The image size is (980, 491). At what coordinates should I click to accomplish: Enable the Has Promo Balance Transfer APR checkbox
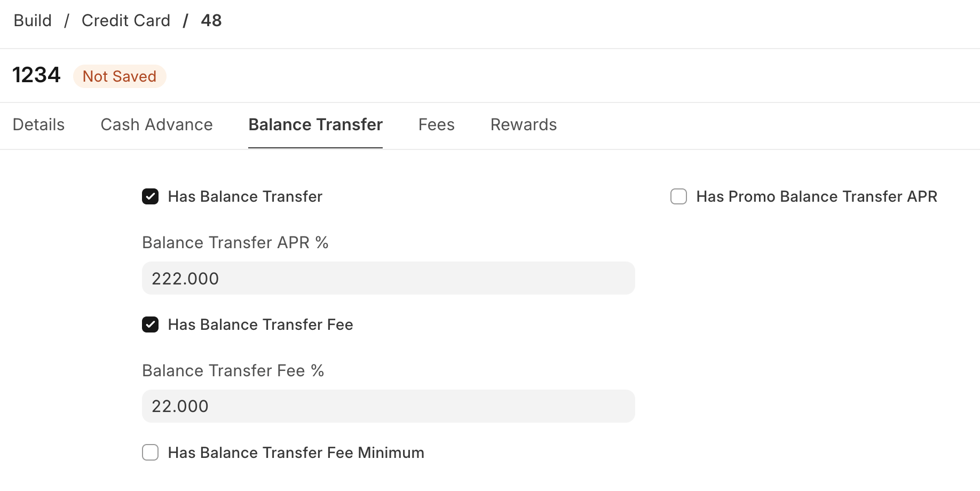[678, 197]
